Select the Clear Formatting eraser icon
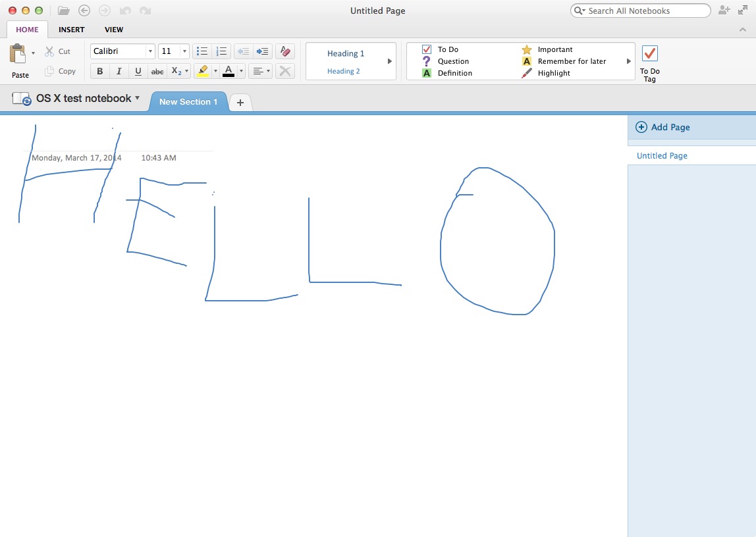This screenshot has width=756, height=537. point(285,51)
